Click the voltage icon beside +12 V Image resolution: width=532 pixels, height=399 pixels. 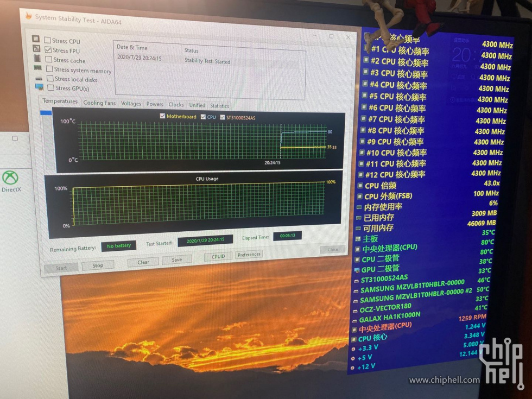(352, 368)
